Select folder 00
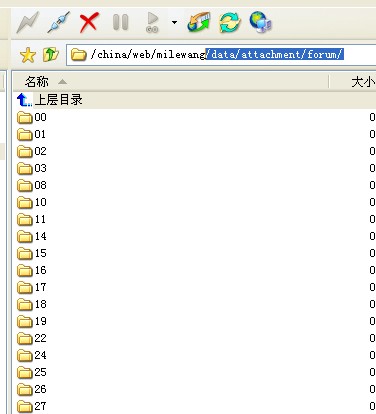The width and height of the screenshot is (376, 414). tap(32, 117)
